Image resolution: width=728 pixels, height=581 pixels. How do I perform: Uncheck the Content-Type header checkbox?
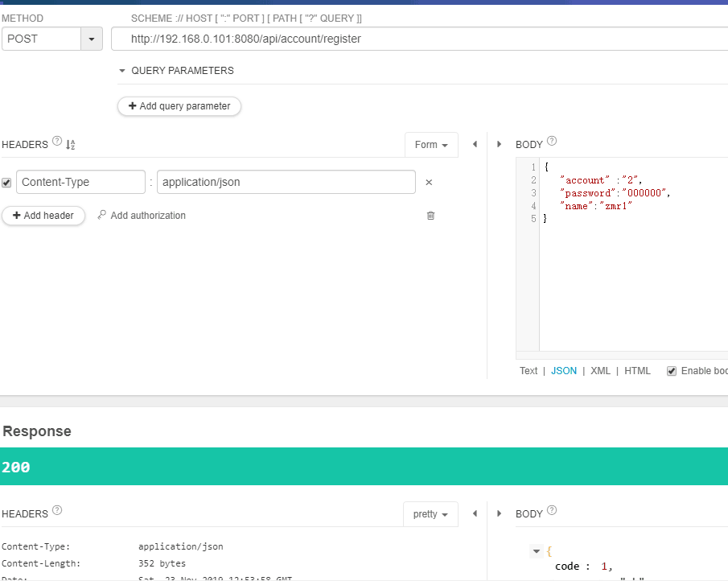(x=7, y=183)
